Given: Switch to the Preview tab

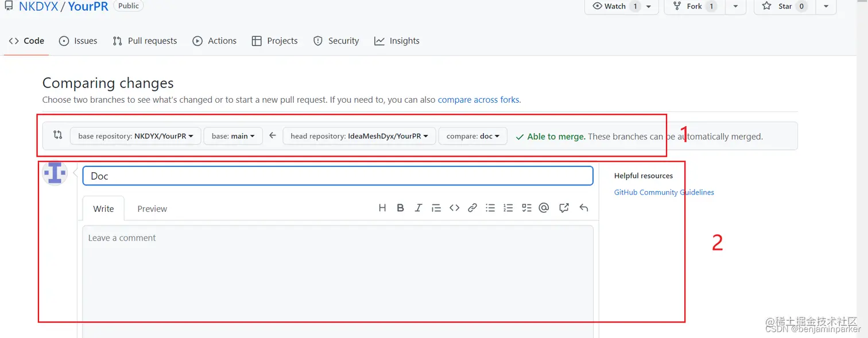Looking at the screenshot, I should (x=152, y=209).
